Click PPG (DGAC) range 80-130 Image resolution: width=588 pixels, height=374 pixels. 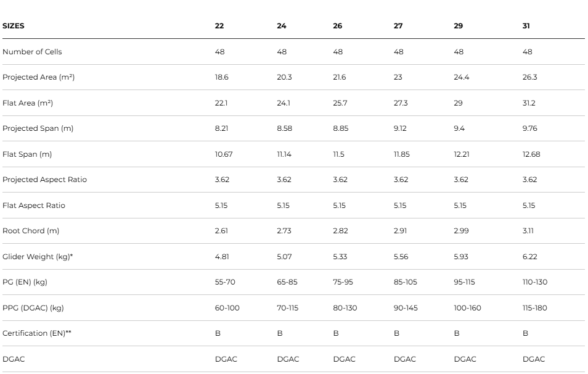coord(345,308)
